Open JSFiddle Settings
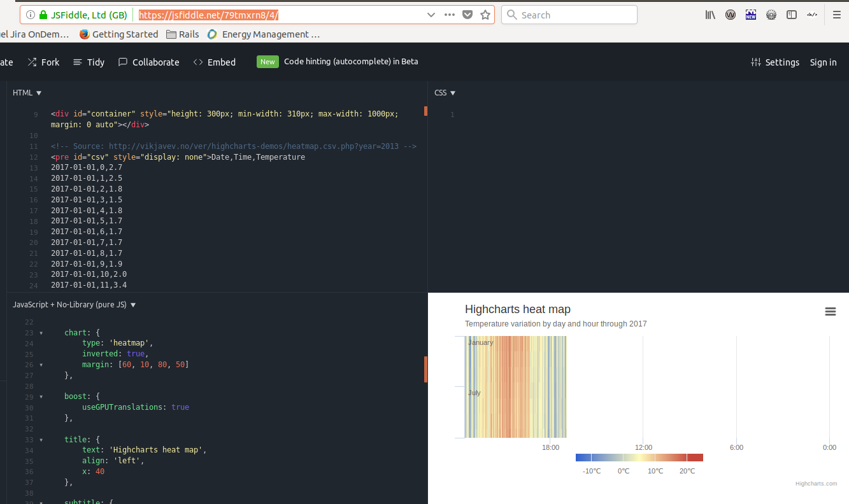Viewport: 849px width, 504px height. pos(774,62)
